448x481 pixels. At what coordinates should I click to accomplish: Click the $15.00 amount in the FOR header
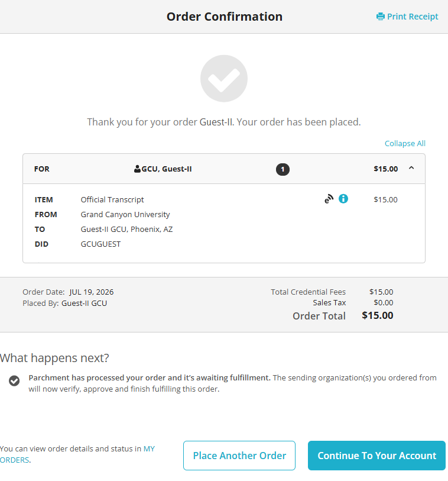[x=386, y=169]
